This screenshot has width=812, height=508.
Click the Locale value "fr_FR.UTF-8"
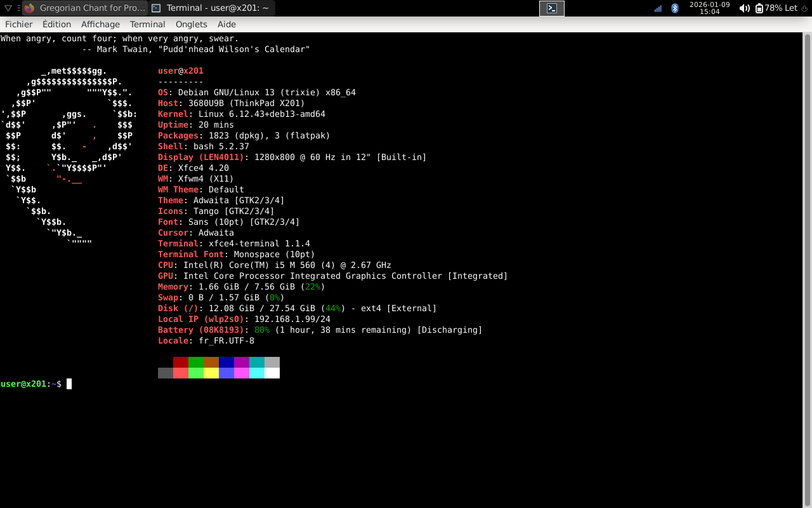226,341
